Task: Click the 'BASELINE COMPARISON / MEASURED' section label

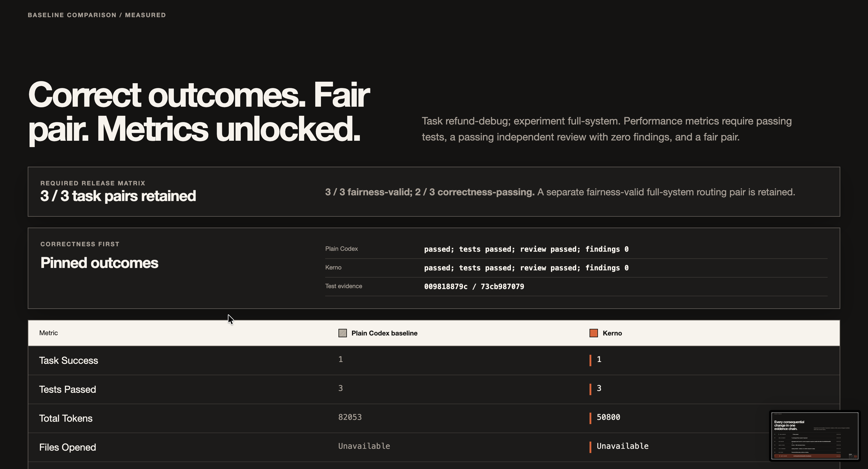Action: coord(97,15)
